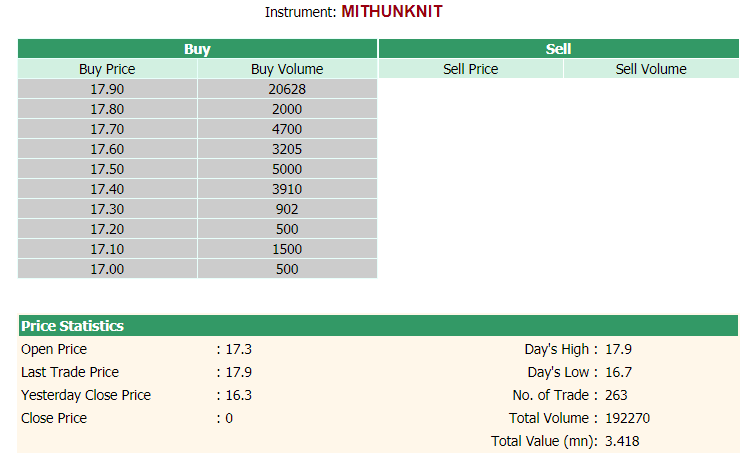Screen dimensions: 741x455
Task: Select buy volume 3910 cell
Action: click(x=287, y=189)
